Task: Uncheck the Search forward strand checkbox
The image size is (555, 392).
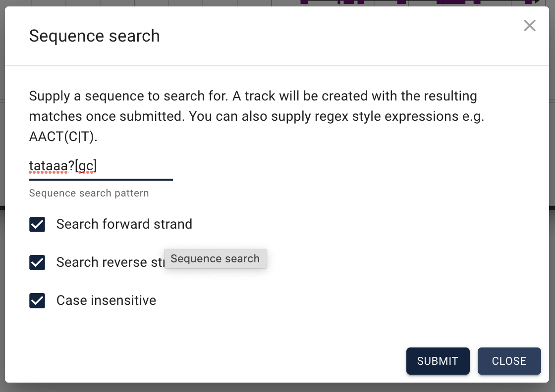Action: (x=37, y=224)
